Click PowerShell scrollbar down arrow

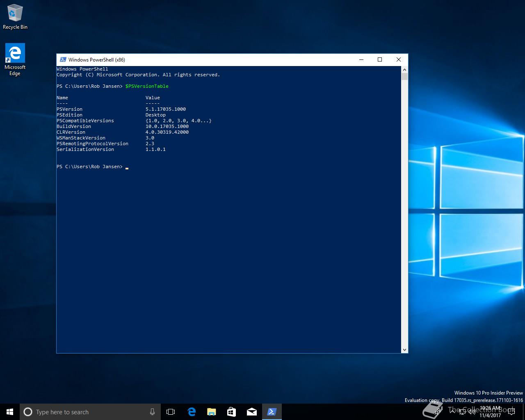pyautogui.click(x=404, y=350)
